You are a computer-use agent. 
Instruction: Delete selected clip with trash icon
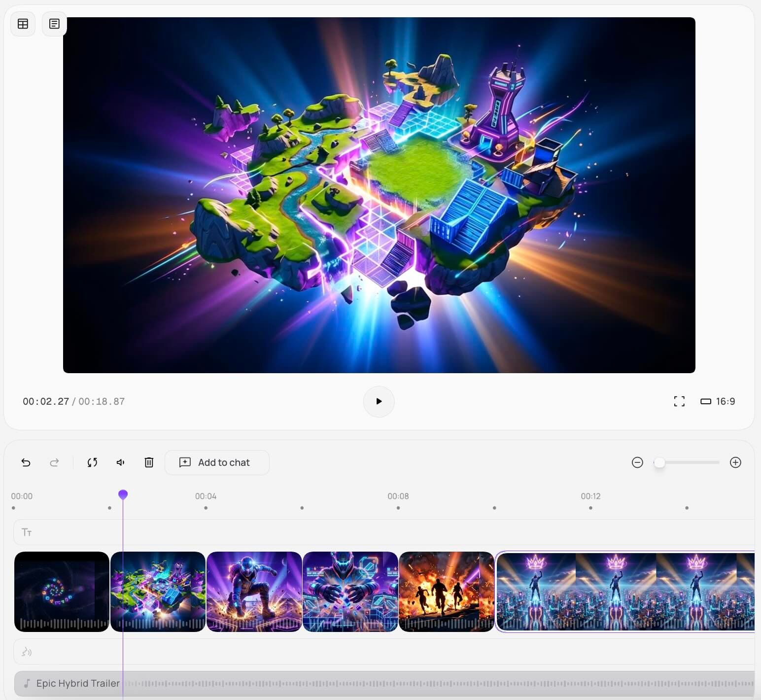pos(149,462)
